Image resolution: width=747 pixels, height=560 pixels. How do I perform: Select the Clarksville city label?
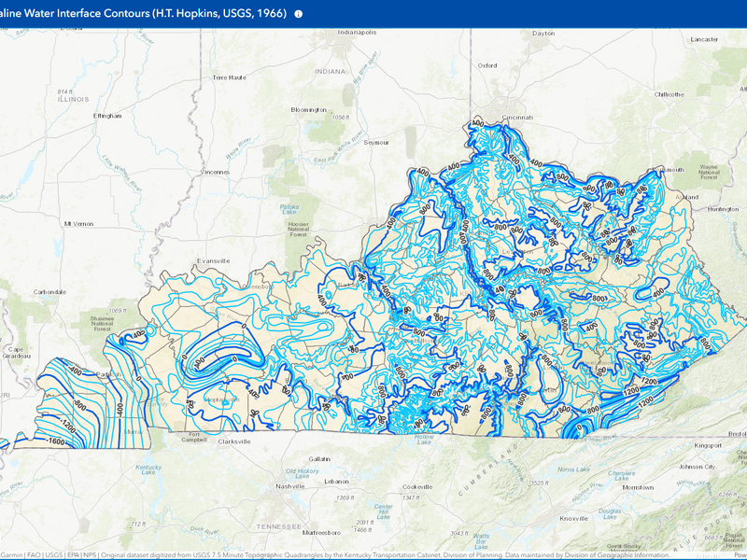point(234,441)
